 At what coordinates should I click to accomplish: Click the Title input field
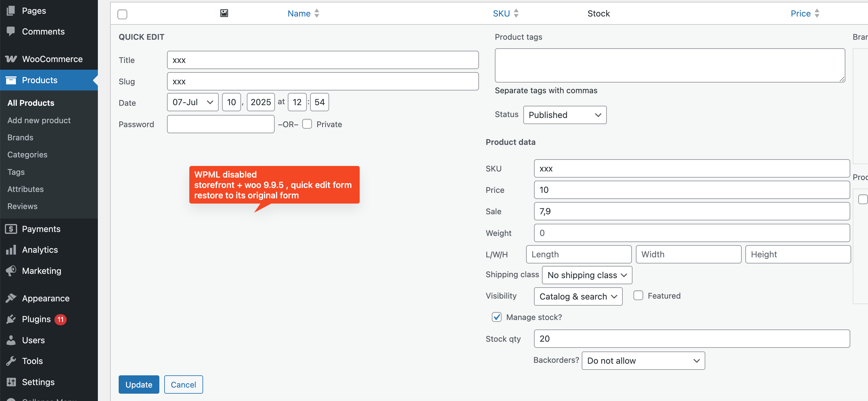point(323,60)
